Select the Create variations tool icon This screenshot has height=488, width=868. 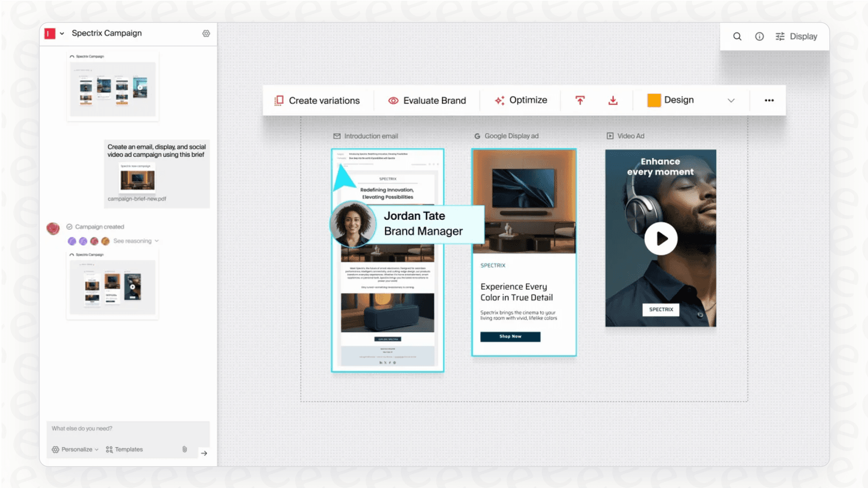pos(278,100)
